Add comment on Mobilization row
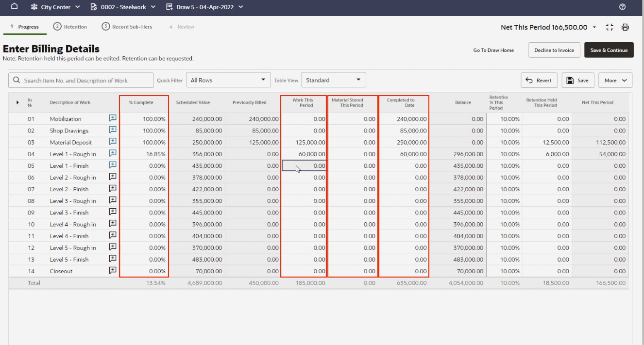This screenshot has height=345, width=644. coord(113,118)
